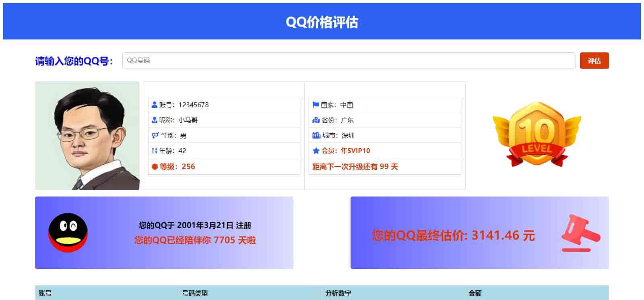Image resolution: width=644 pixels, height=300 pixels.
Task: Click the QQ价格评估 page title
Action: click(x=322, y=22)
